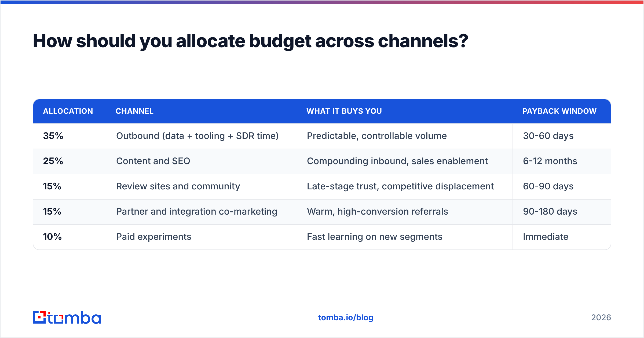Select Late-stage trust, competitive displacement text

coord(400,186)
